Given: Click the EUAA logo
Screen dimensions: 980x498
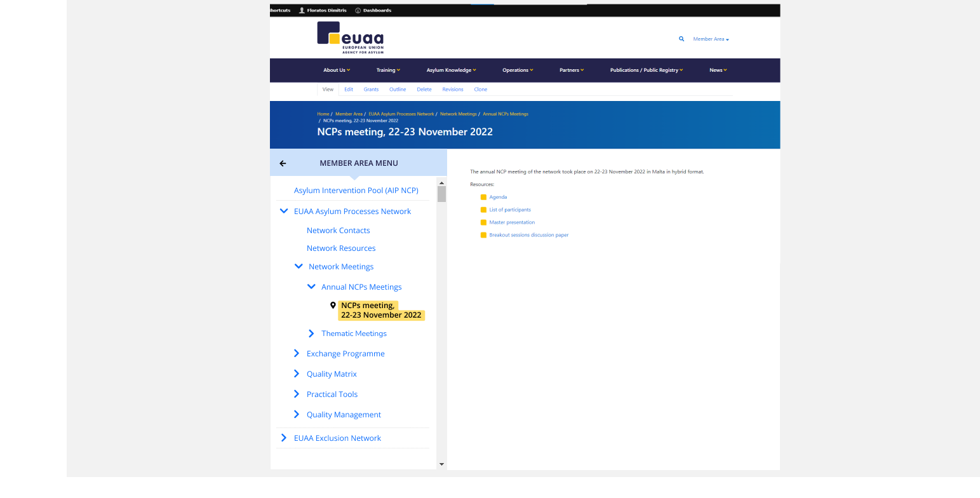Looking at the screenshot, I should point(349,38).
